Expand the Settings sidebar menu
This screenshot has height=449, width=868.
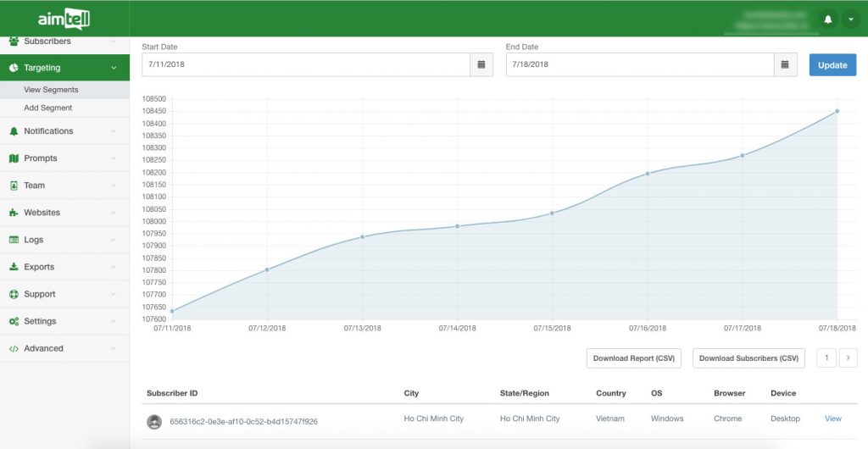click(x=64, y=321)
